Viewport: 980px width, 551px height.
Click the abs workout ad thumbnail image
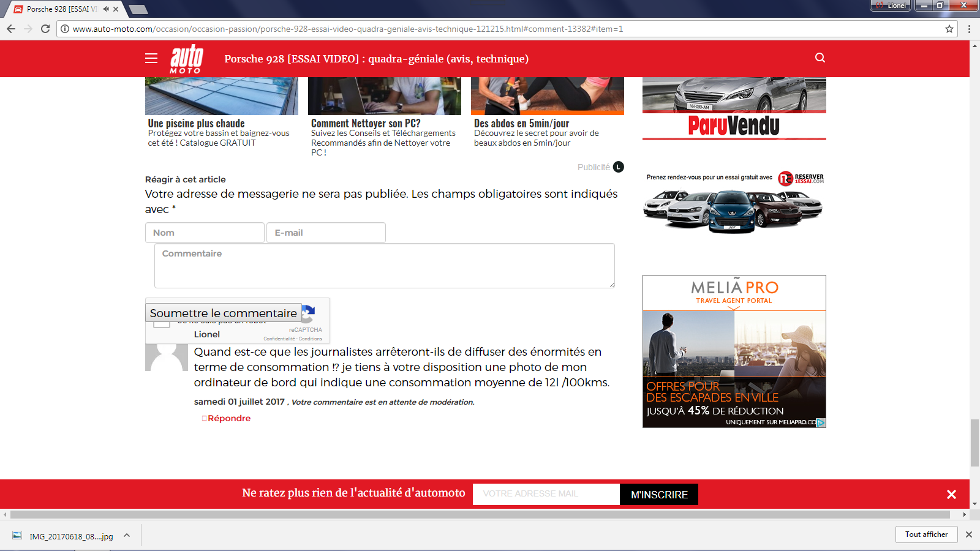tap(548, 96)
